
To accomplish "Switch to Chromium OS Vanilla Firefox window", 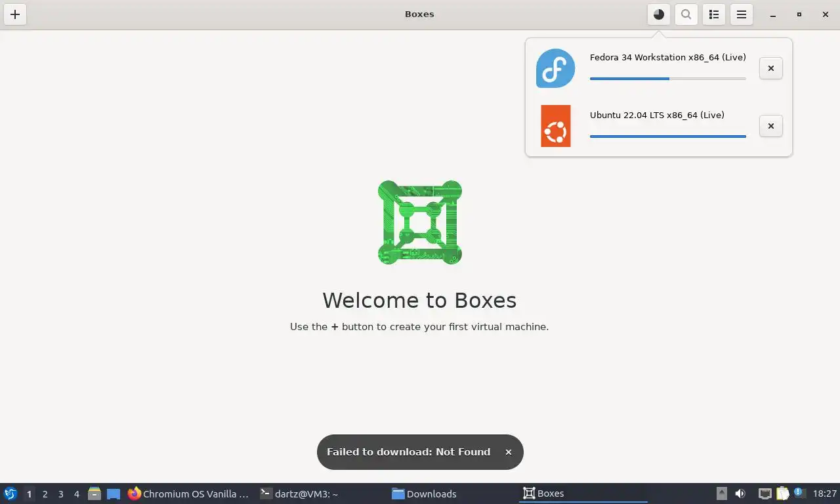I will [x=189, y=494].
